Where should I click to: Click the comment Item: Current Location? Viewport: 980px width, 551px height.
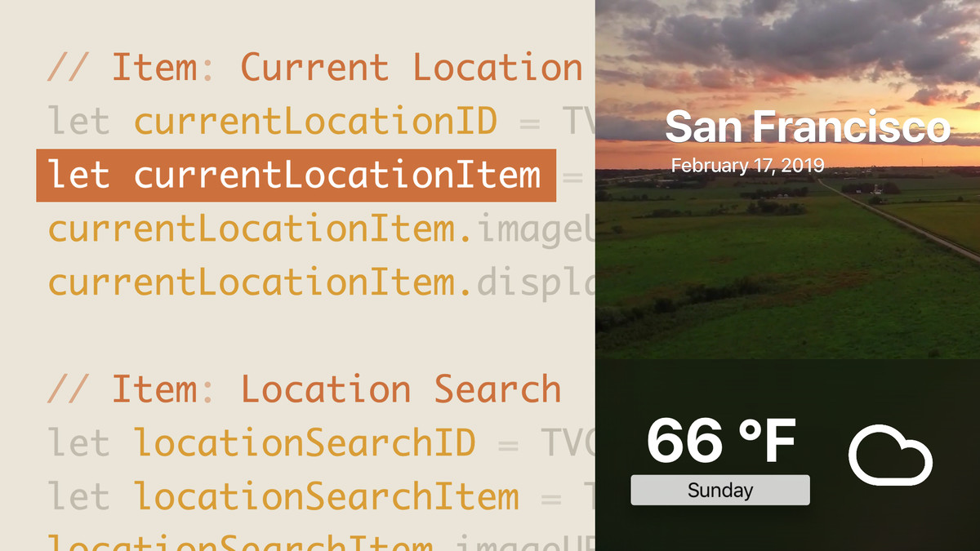point(314,68)
